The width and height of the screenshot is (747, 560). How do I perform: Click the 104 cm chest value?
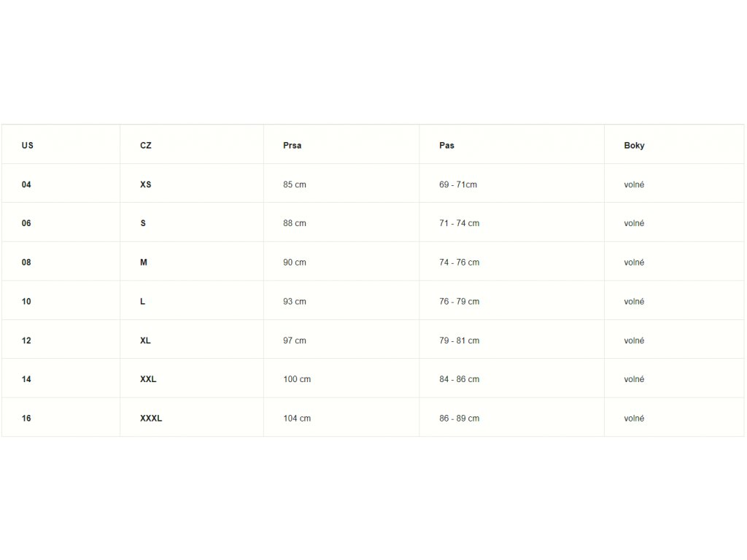click(297, 418)
